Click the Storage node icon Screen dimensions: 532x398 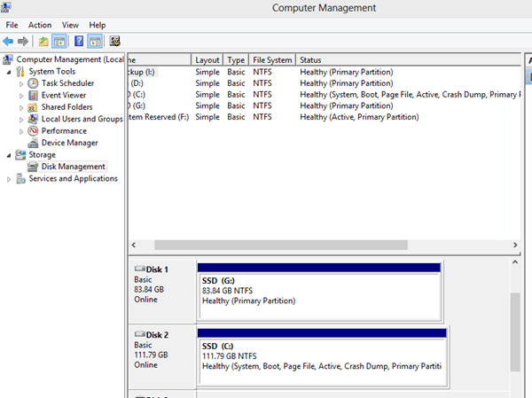click(x=20, y=155)
